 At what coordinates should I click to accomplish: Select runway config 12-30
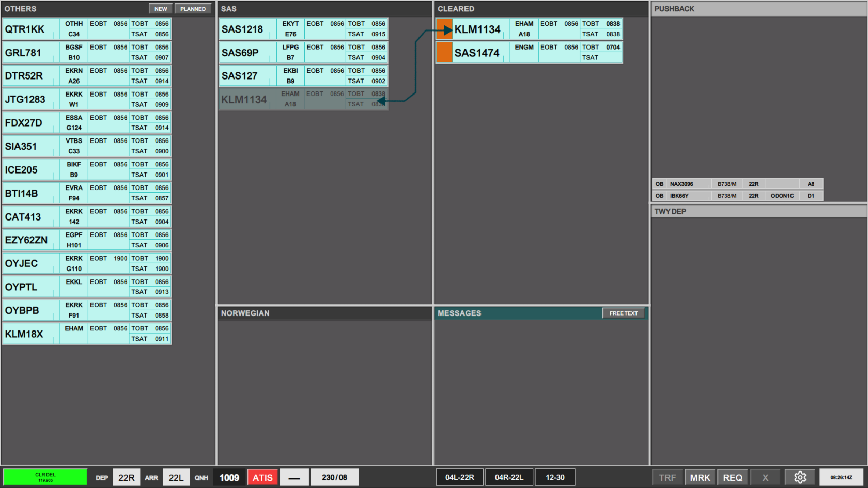[555, 477]
